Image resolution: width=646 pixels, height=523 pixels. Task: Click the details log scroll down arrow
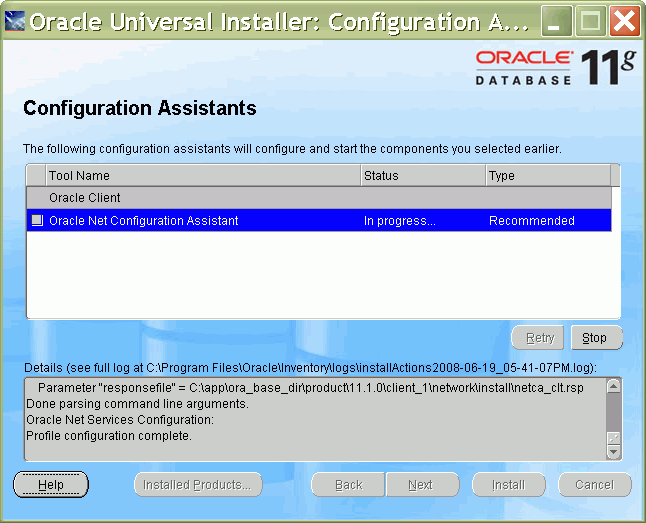[613, 452]
